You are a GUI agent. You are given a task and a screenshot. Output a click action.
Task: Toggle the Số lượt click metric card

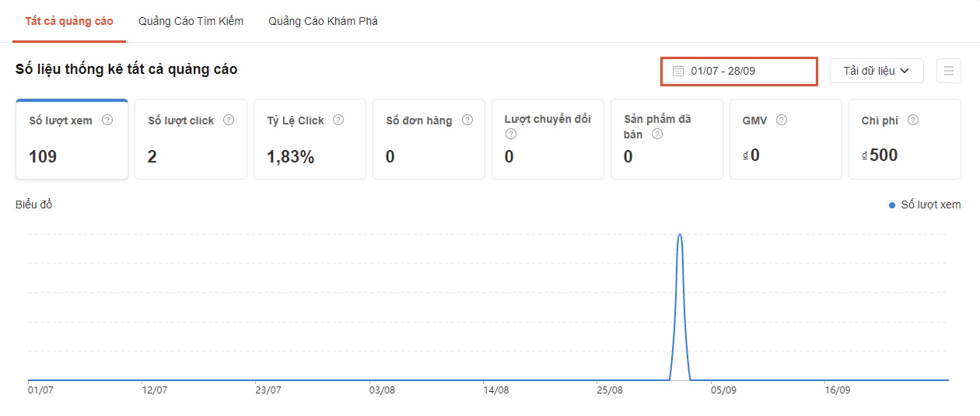click(x=191, y=140)
